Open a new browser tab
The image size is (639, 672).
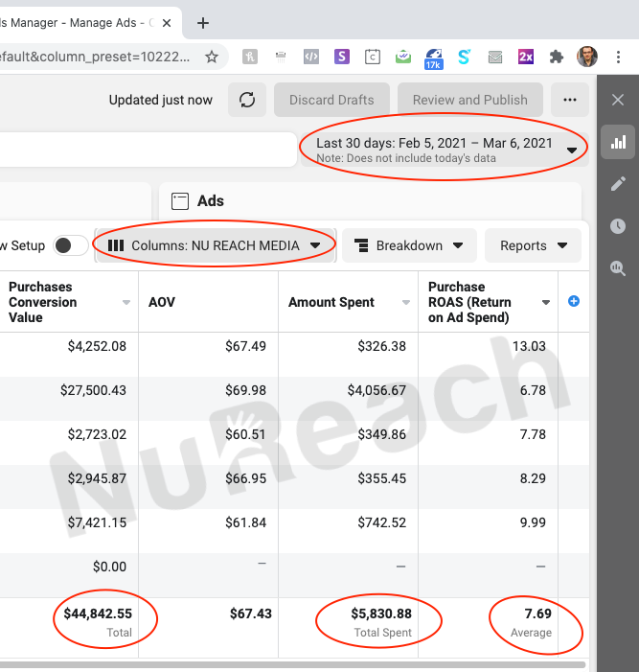203,23
